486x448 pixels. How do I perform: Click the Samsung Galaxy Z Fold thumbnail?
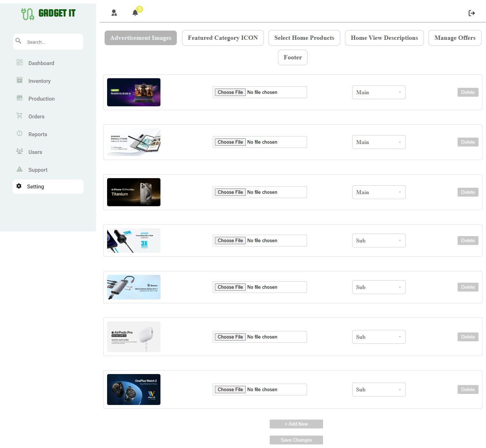tap(133, 142)
